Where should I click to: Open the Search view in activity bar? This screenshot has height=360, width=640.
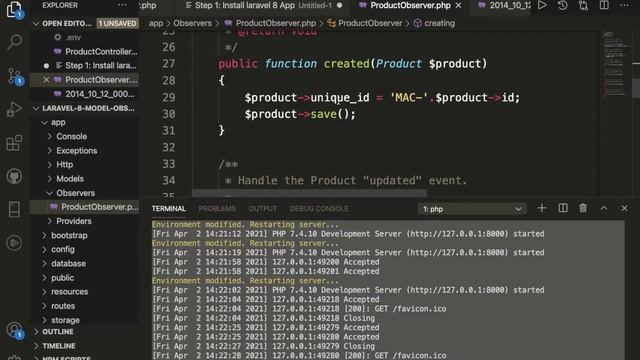(14, 41)
